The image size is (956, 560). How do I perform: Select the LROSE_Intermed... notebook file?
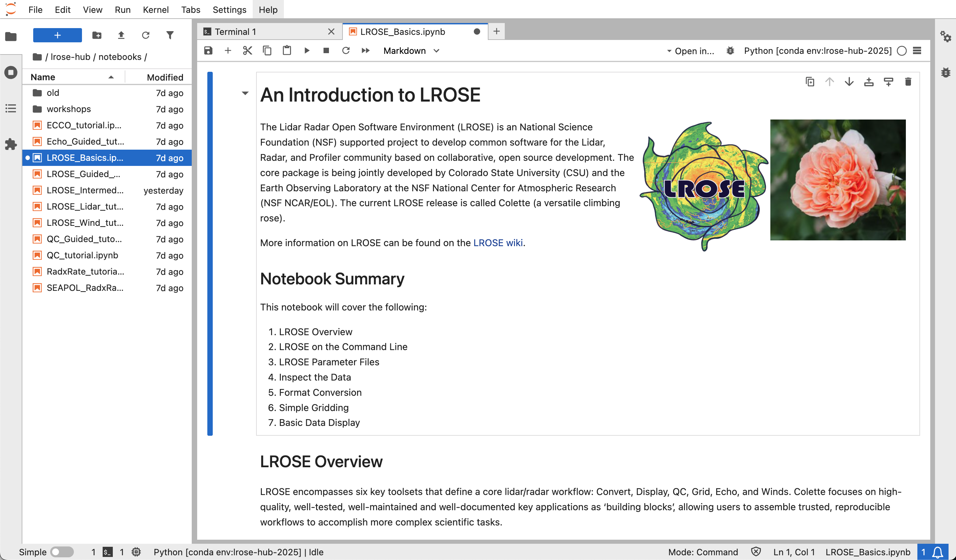tap(107, 190)
